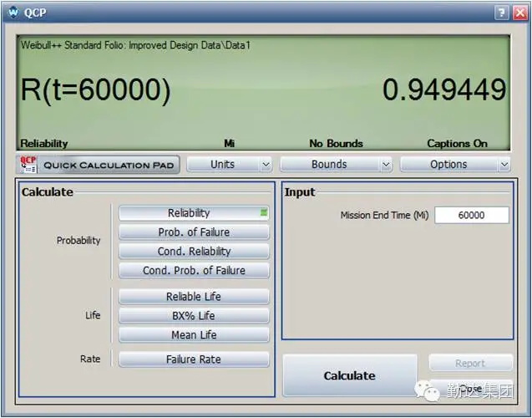
Task: Click the Mission End Time input field
Action: 472,215
